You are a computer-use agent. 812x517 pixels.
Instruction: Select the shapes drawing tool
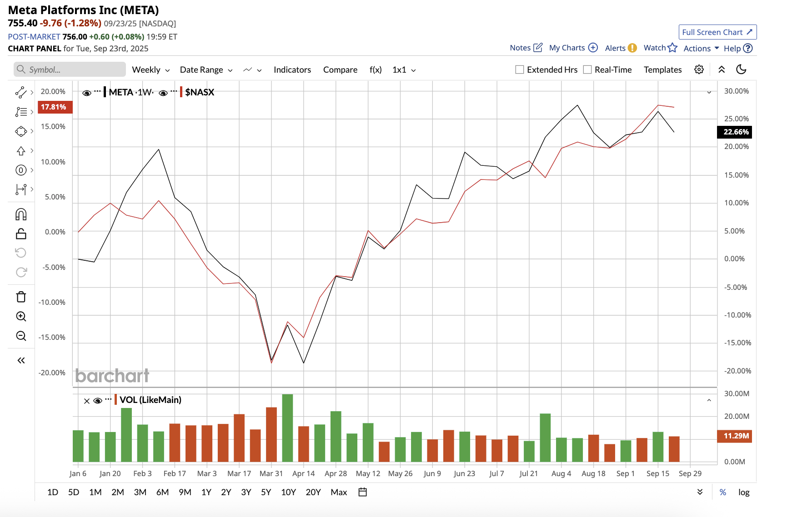pos(21,131)
